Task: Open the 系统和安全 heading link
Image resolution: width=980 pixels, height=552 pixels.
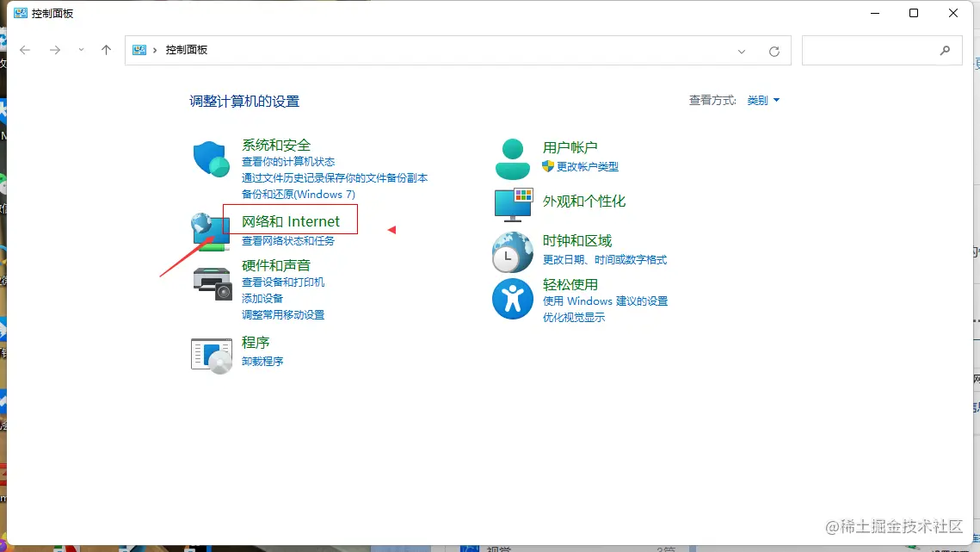Action: (x=276, y=146)
